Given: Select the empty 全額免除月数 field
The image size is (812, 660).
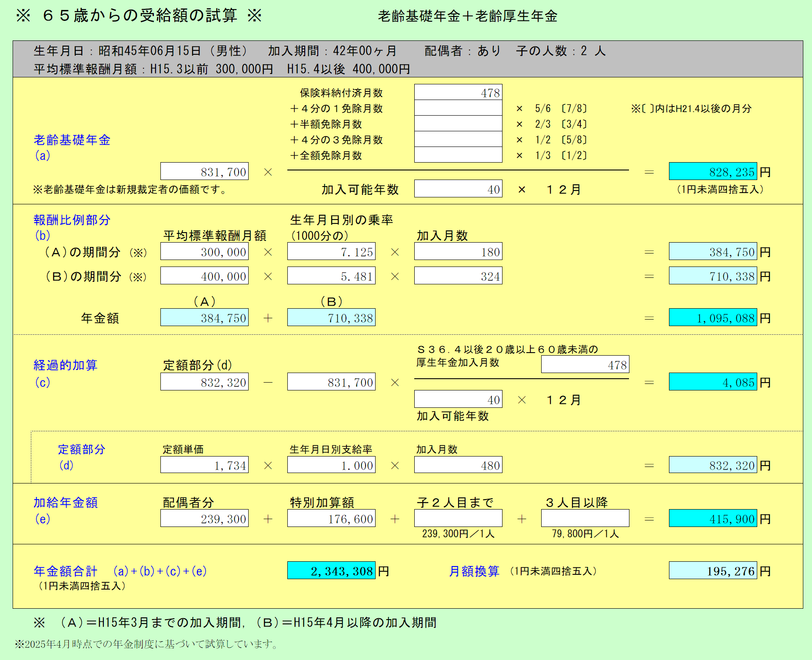Looking at the screenshot, I should [x=458, y=155].
